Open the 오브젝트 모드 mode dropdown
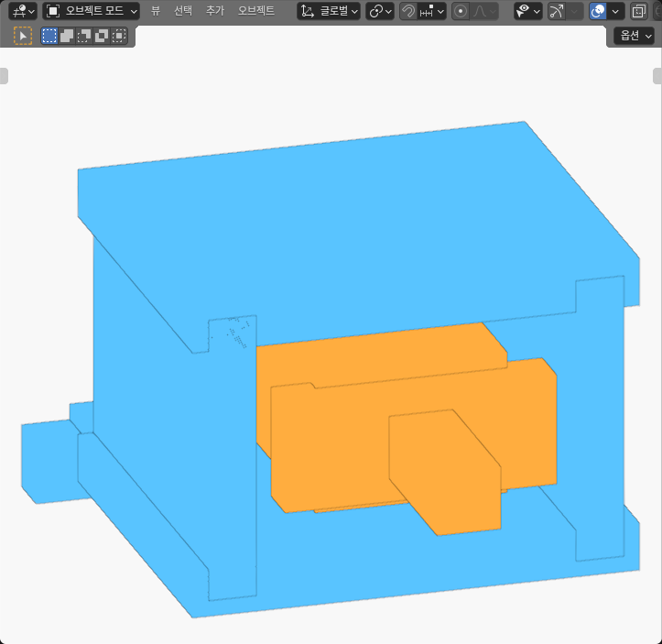This screenshot has width=662, height=644. coord(92,11)
